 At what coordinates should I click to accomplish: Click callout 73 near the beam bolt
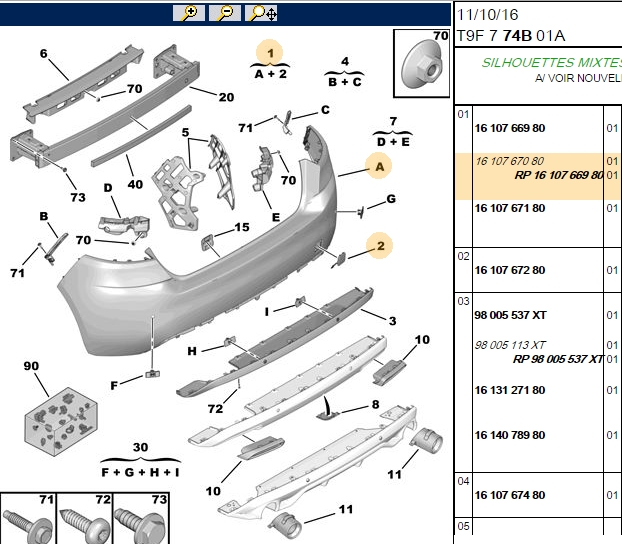point(78,197)
